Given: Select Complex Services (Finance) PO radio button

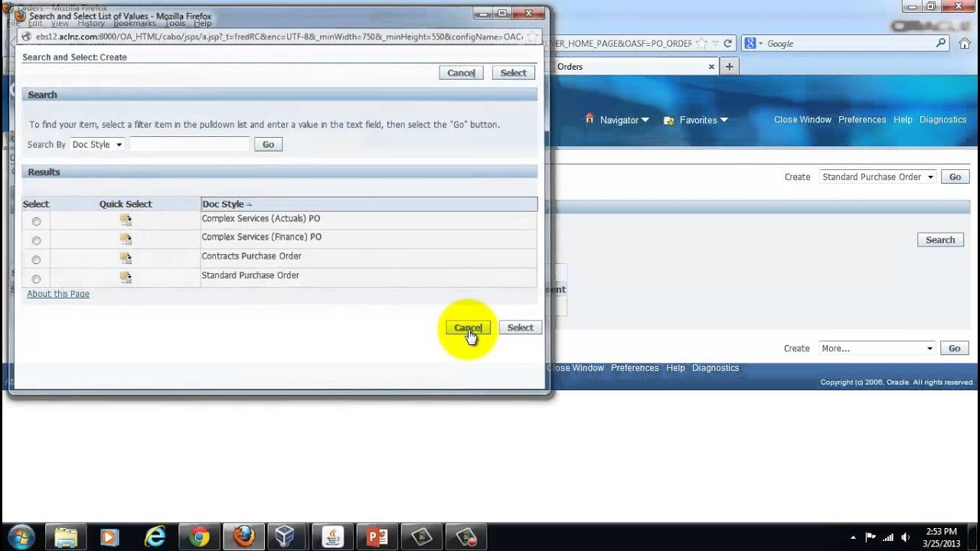Looking at the screenshot, I should click(36, 241).
